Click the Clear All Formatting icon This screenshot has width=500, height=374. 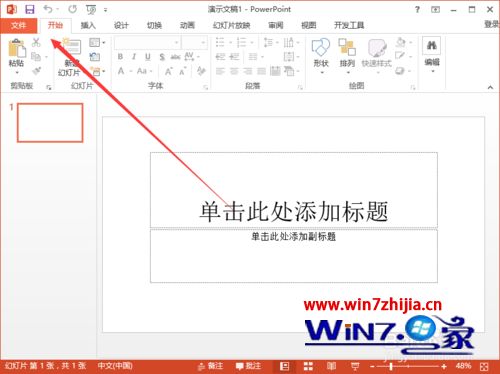click(201, 71)
